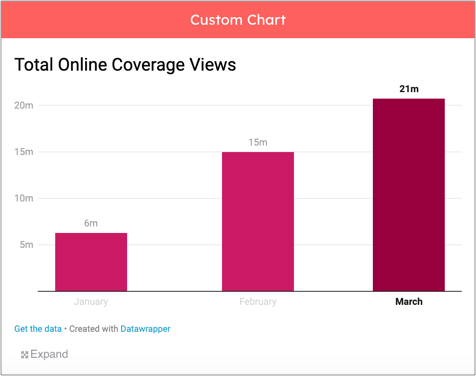Select the January bar
The width and height of the screenshot is (476, 376).
point(91,262)
